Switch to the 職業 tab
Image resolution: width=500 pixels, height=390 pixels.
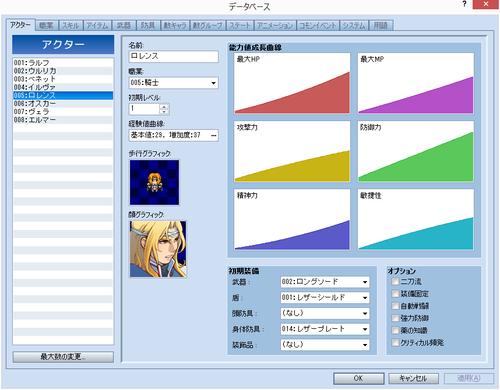click(x=46, y=26)
